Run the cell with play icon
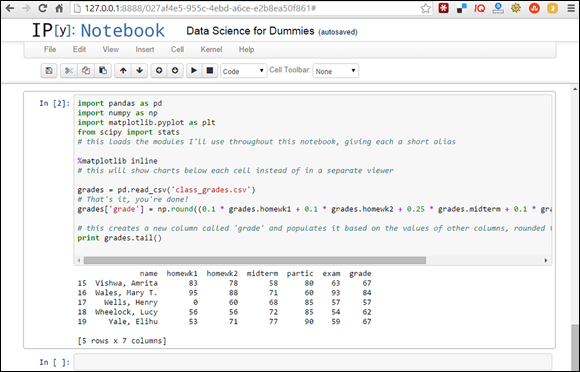 194,71
